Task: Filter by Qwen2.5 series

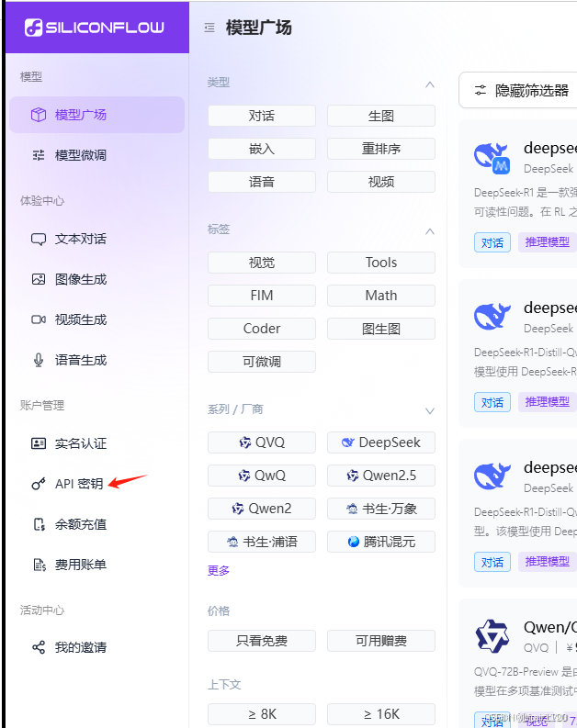Action: [381, 475]
